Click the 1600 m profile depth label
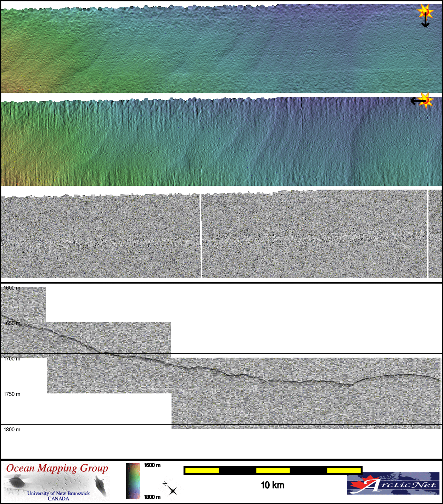Image resolution: width=443 pixels, height=504 pixels. (12, 288)
